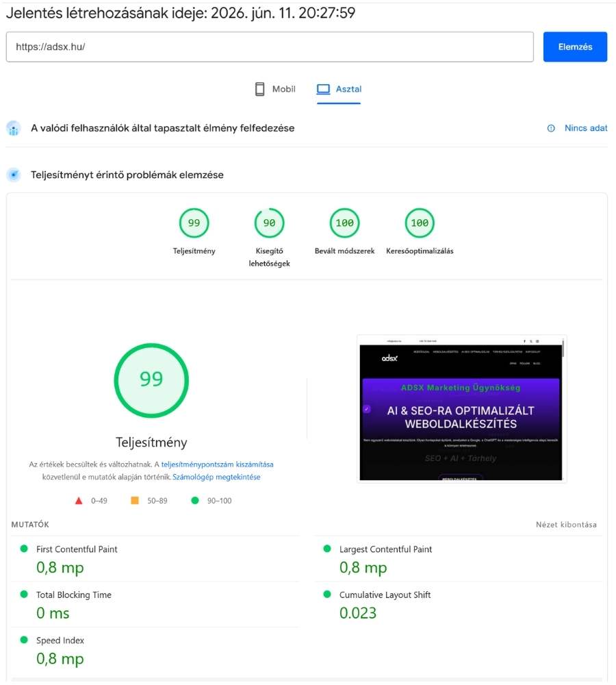This screenshot has height=685, width=616.
Task: Click the Total Blocking Time label
Action: (74, 595)
